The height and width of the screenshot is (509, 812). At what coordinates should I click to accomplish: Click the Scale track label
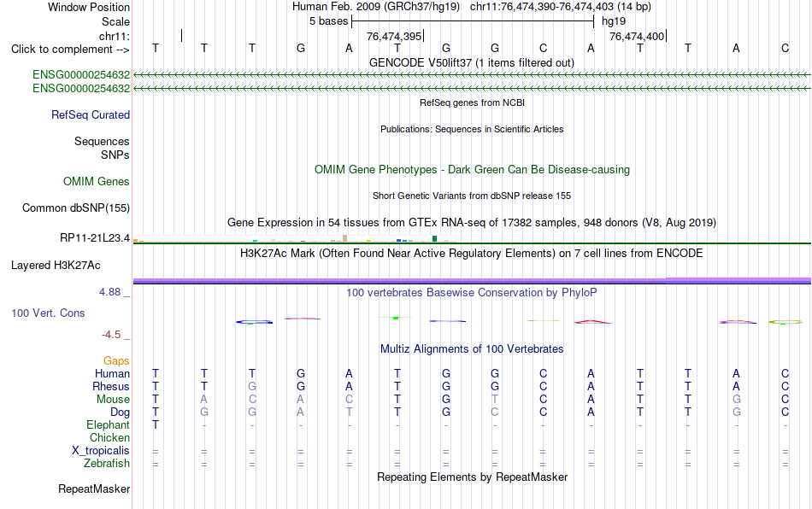click(x=115, y=21)
